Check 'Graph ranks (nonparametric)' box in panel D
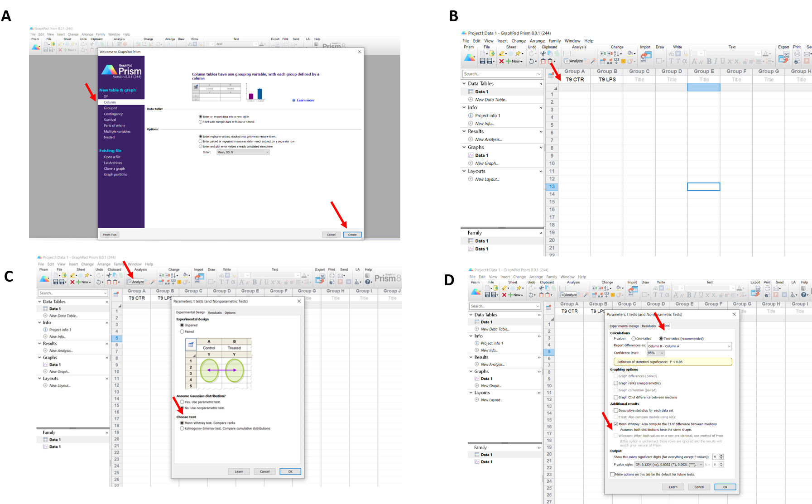This screenshot has width=812, height=504. (616, 383)
